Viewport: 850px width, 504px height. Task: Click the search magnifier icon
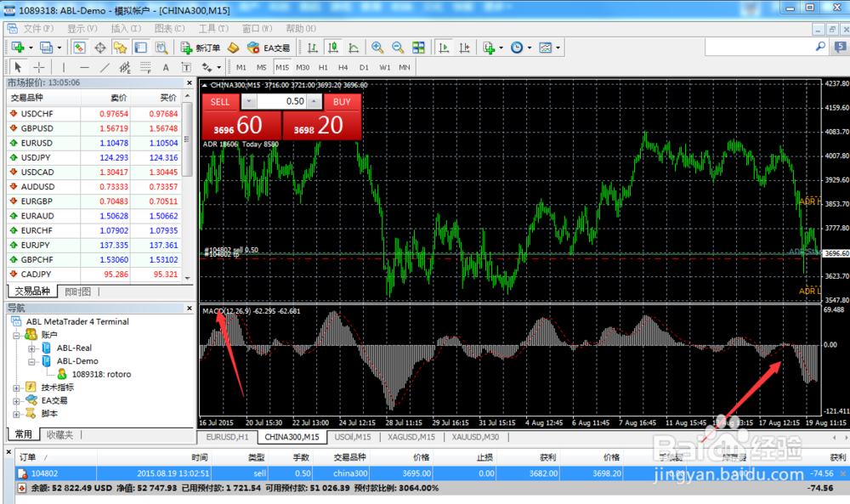tap(820, 47)
